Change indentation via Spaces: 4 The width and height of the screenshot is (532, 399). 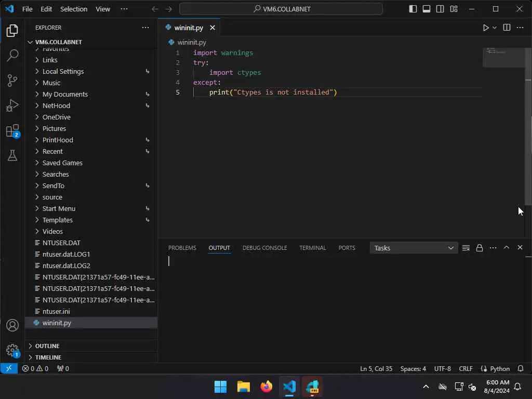[413, 369]
